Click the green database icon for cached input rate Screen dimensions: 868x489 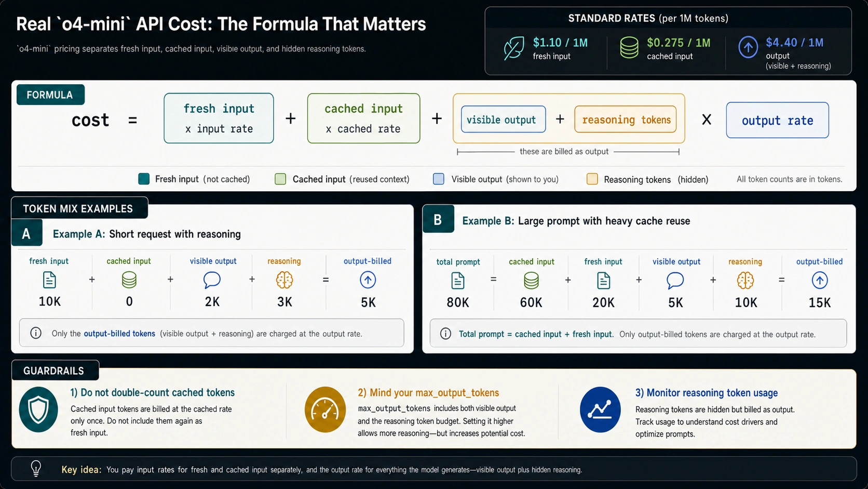[629, 47]
